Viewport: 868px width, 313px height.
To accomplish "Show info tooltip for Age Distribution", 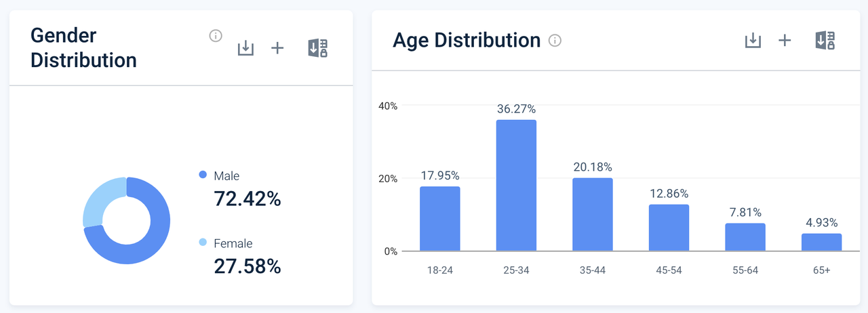I will [555, 41].
